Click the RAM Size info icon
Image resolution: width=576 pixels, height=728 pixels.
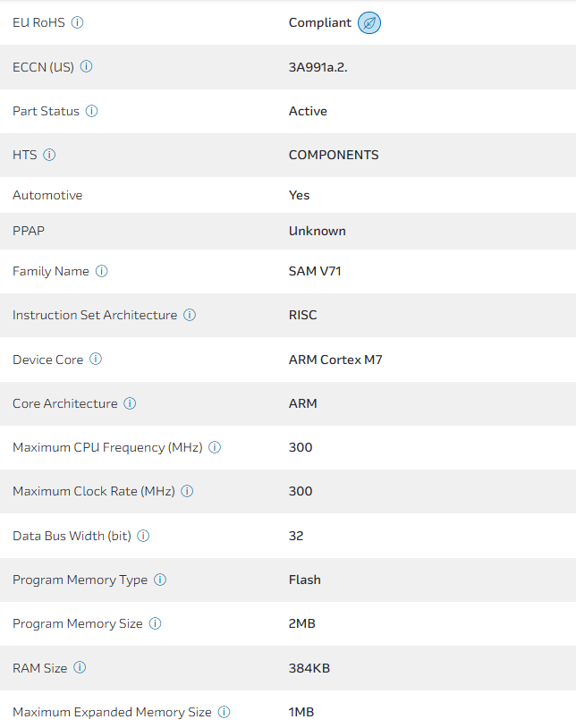[x=80, y=667]
